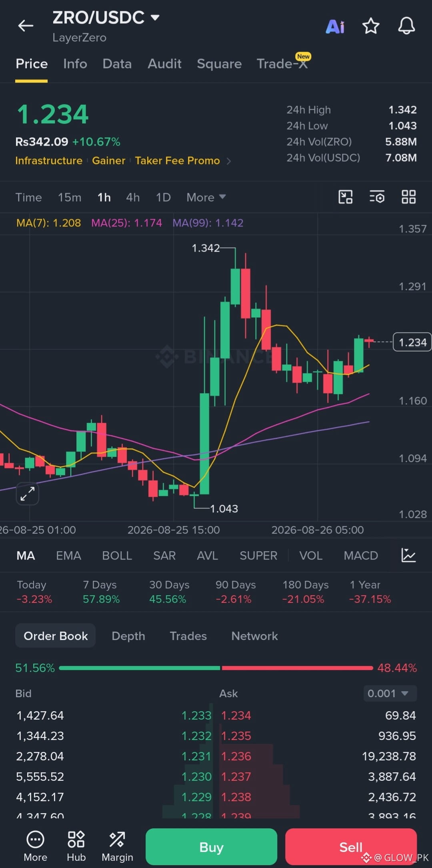Select bid price 1.233
The width and height of the screenshot is (432, 868).
196,715
